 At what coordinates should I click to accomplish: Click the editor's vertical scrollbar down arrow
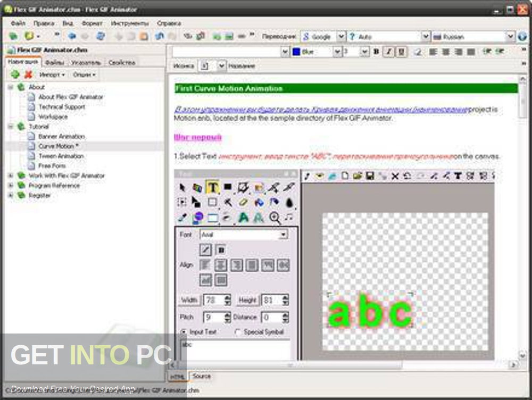coord(522,355)
